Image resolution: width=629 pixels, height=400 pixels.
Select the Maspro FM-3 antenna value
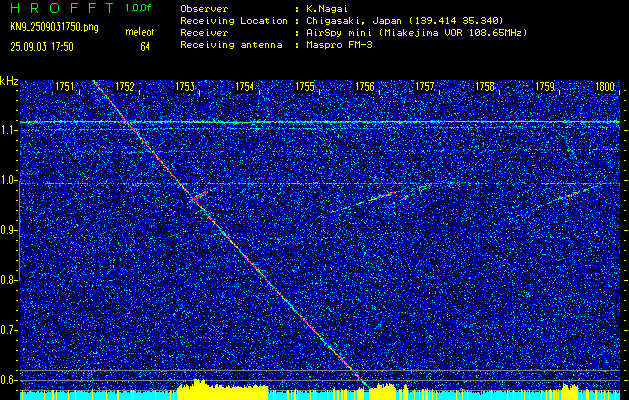339,45
